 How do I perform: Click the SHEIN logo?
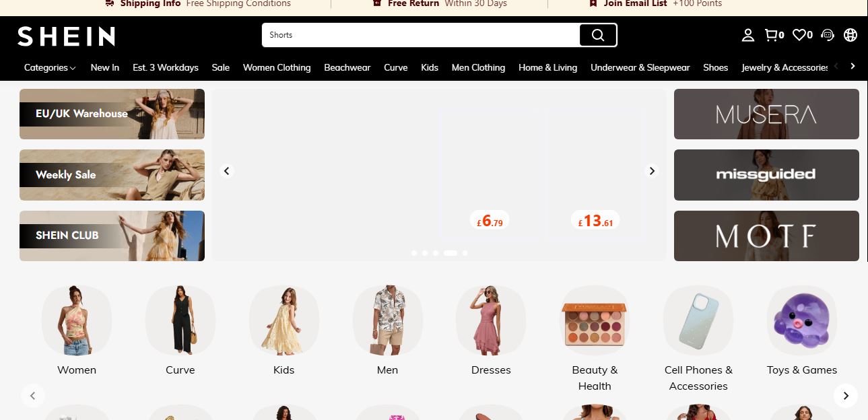pos(66,36)
